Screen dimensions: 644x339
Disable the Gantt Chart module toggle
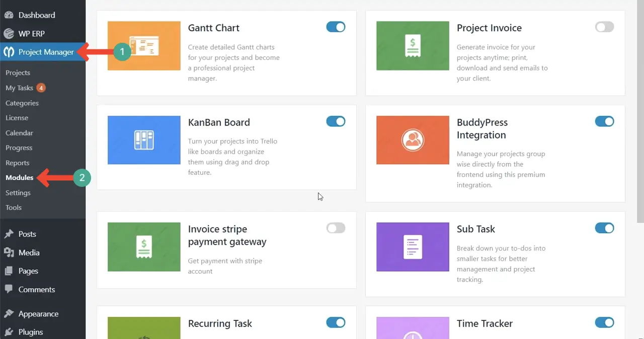[336, 27]
